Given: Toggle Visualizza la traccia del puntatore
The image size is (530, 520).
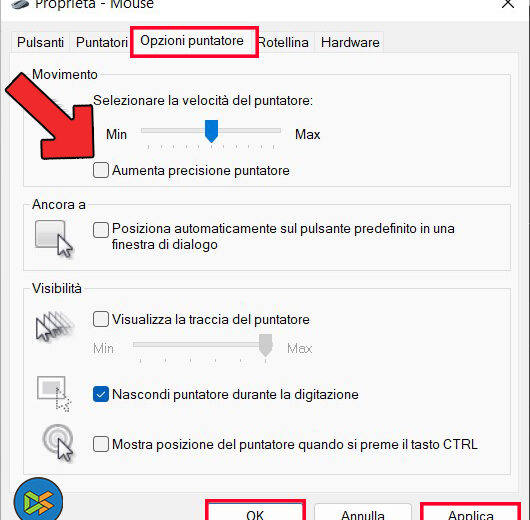Looking at the screenshot, I should (101, 319).
